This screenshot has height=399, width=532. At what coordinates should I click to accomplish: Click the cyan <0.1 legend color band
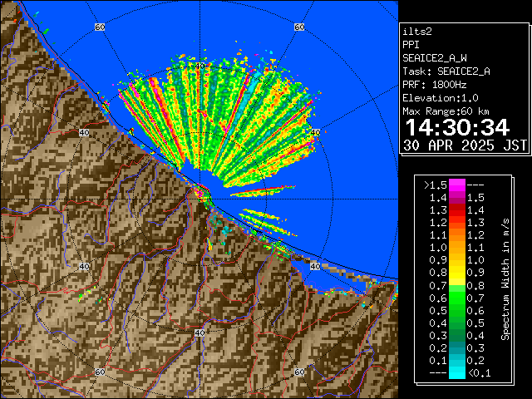pyautogui.click(x=456, y=373)
